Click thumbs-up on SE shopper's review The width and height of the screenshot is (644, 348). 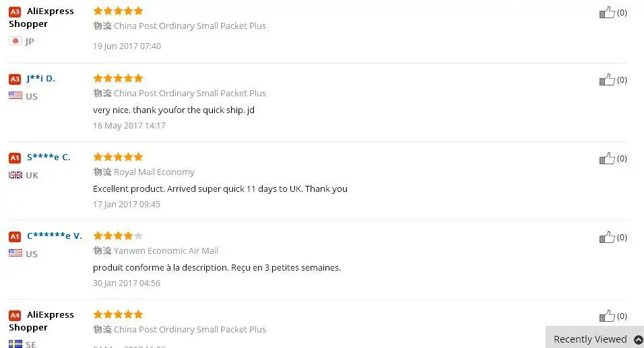[x=607, y=316]
